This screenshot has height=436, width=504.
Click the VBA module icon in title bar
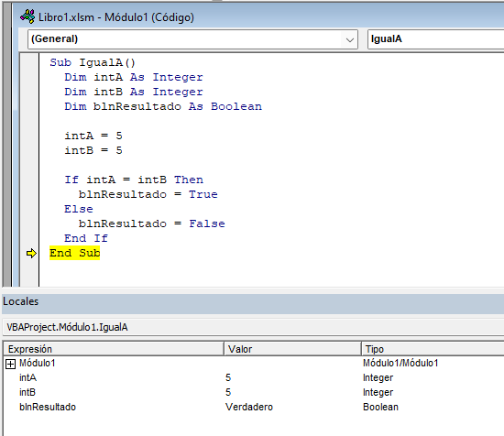click(x=27, y=16)
